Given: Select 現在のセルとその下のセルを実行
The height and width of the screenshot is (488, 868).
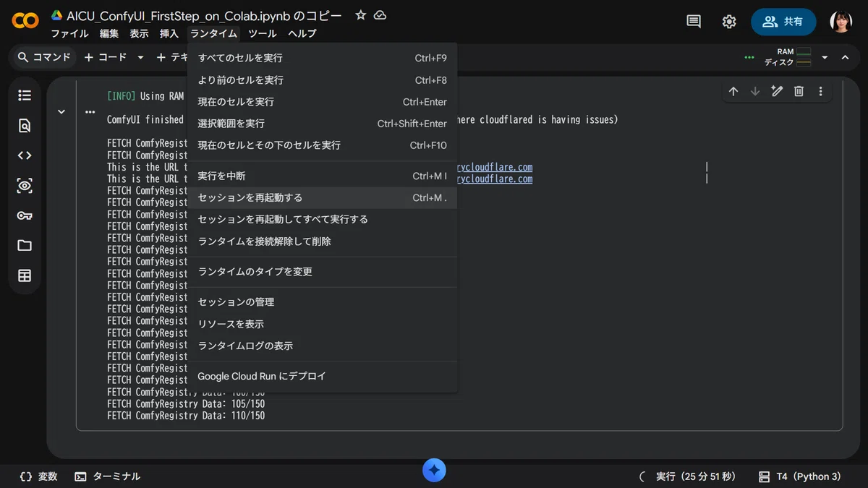Looking at the screenshot, I should point(322,145).
